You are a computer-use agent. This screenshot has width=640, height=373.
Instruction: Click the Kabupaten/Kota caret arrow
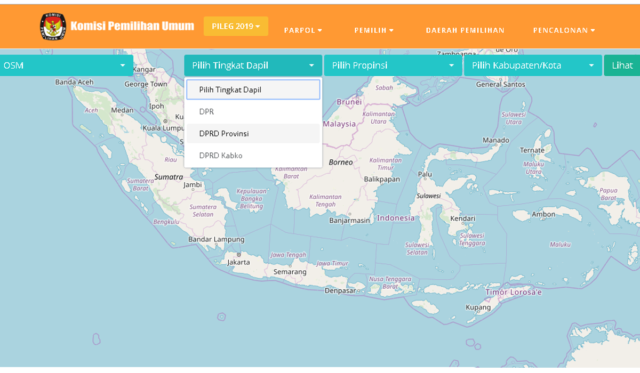click(x=591, y=65)
